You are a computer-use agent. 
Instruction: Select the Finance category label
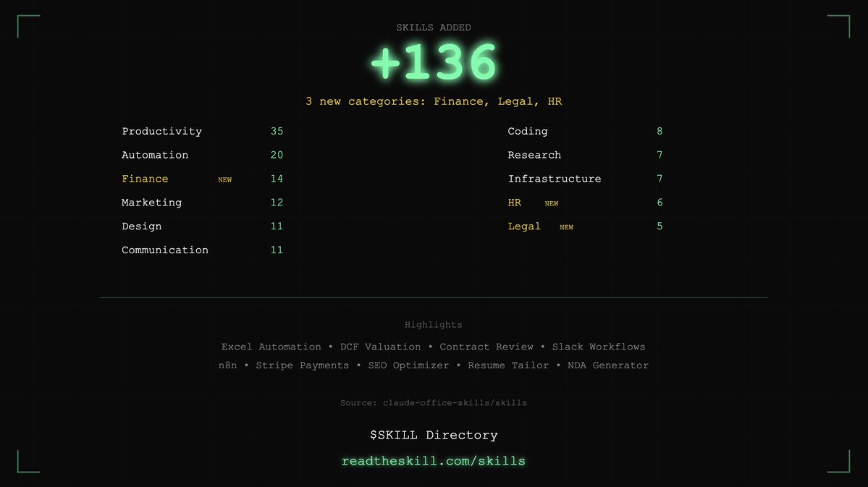[145, 179]
